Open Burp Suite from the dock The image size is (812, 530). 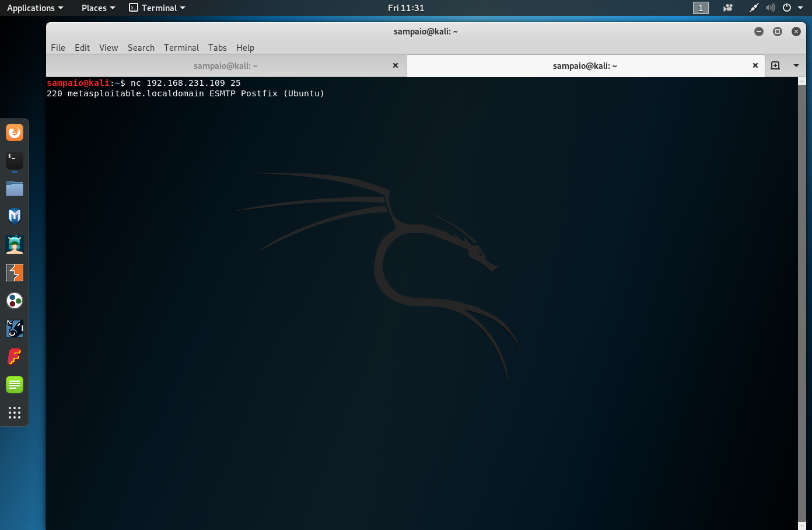point(15,273)
